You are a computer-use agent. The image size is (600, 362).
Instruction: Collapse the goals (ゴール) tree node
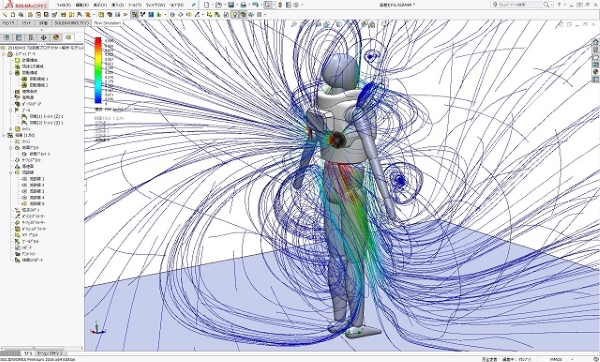tap(11, 110)
